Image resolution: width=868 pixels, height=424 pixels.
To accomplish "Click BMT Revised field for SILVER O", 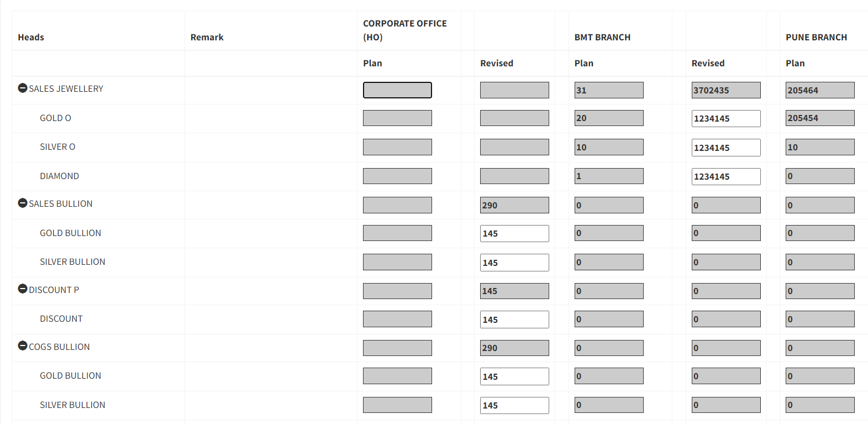I will pos(726,148).
